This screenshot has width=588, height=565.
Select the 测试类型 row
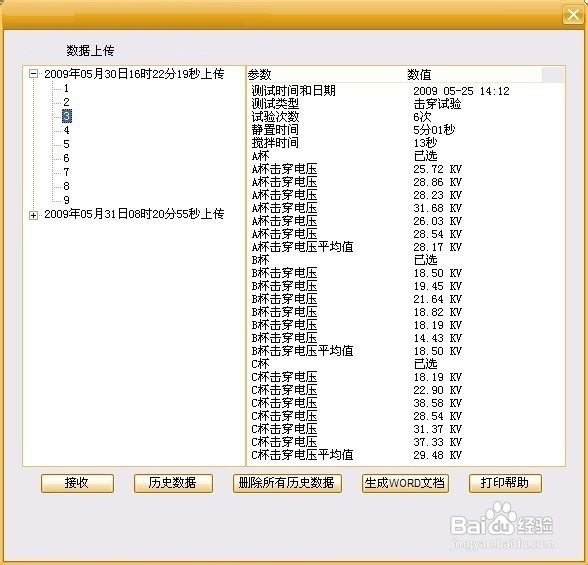[x=405, y=104]
